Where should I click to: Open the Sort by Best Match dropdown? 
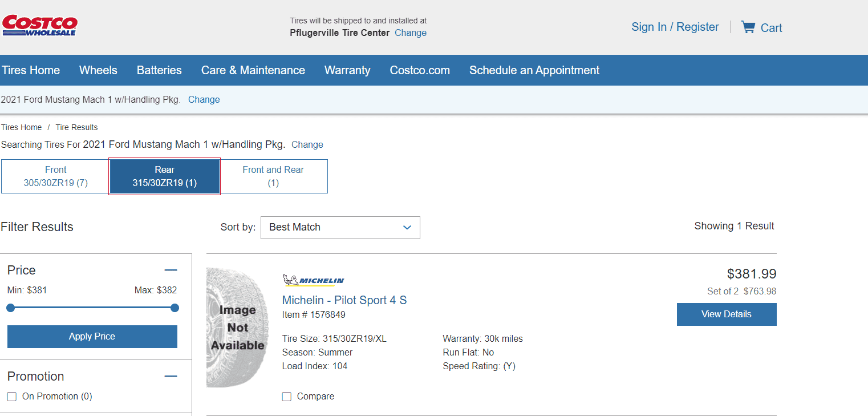tap(340, 227)
